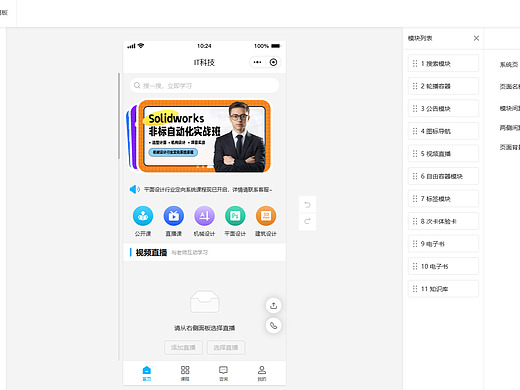This screenshot has height=390, width=520.
Task: Click the 选择直播 button
Action: (x=226, y=348)
